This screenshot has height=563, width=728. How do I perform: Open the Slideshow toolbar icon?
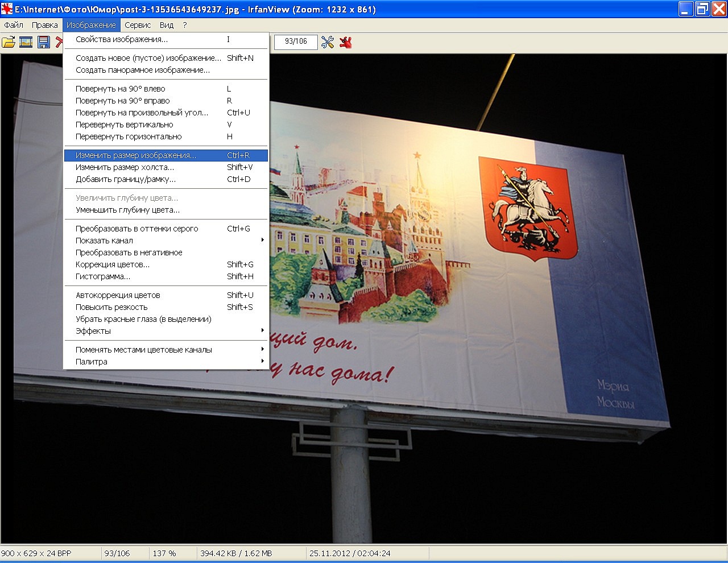coord(26,42)
